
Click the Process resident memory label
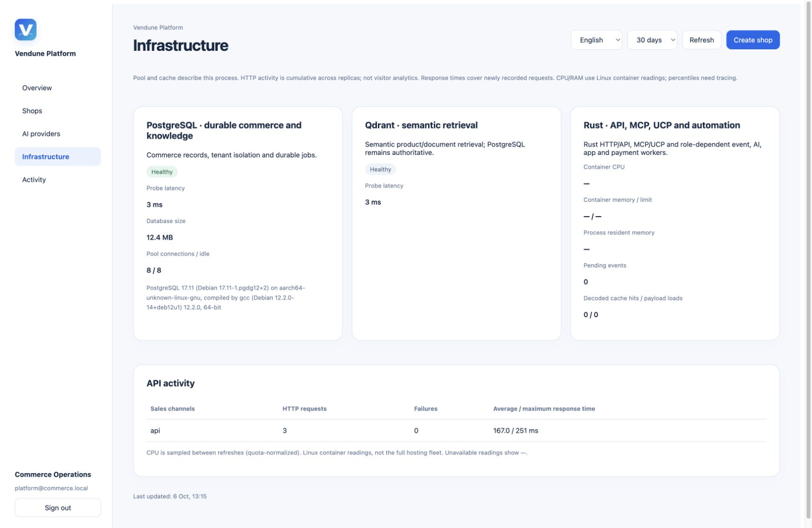[619, 233]
